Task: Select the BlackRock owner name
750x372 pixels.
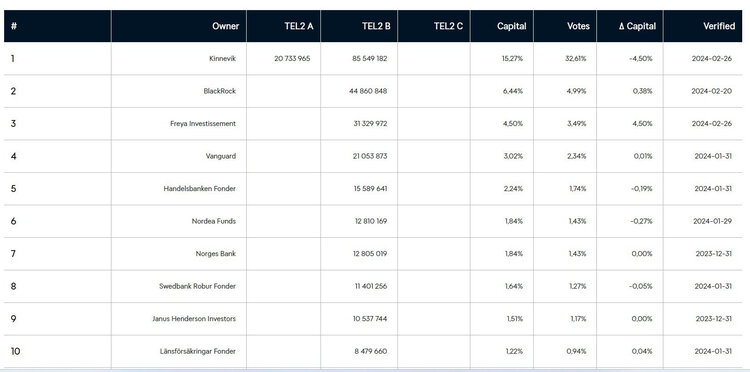Action: (220, 91)
